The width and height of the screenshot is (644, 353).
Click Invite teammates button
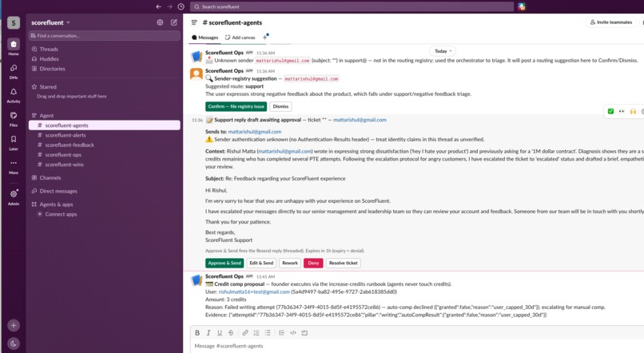point(611,22)
